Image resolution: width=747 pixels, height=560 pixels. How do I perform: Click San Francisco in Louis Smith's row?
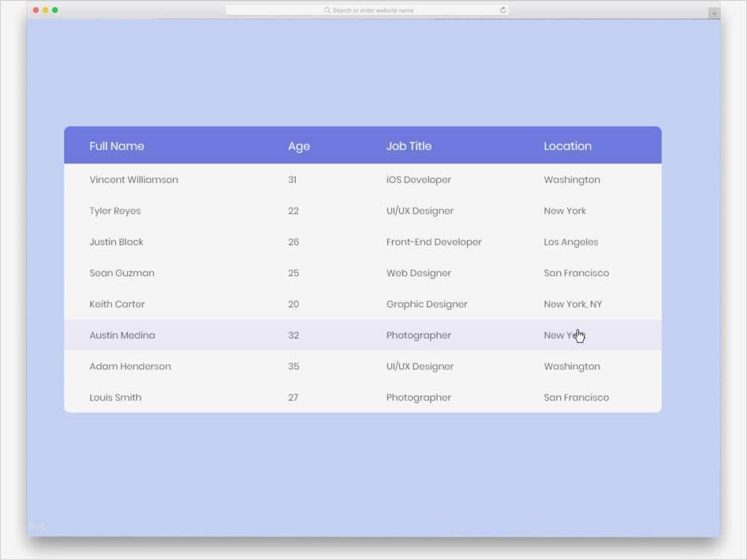coord(577,397)
